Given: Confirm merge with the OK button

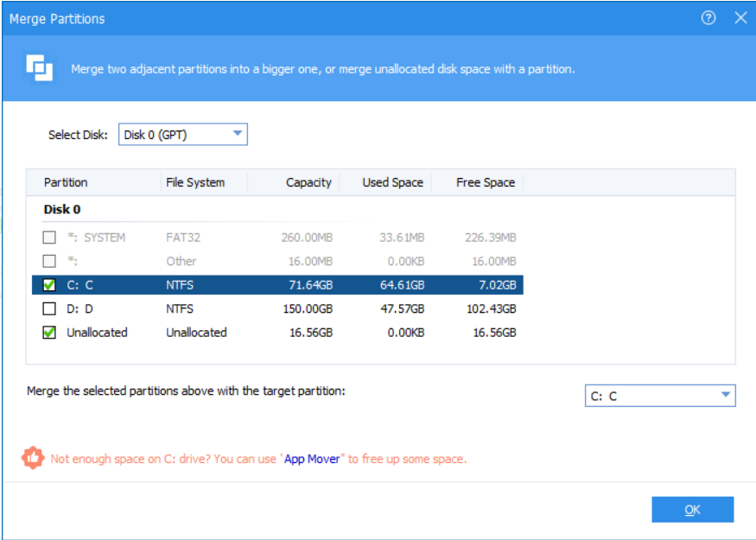Looking at the screenshot, I should [x=692, y=510].
